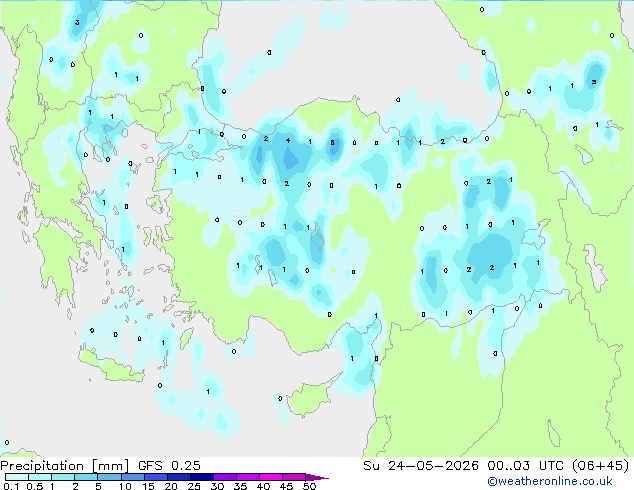The height and width of the screenshot is (490, 634).
Task: Click the '40' legend scale label
Action: click(264, 486)
